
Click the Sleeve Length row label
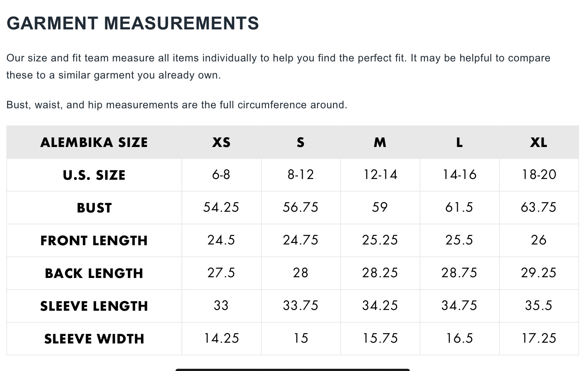(94, 306)
